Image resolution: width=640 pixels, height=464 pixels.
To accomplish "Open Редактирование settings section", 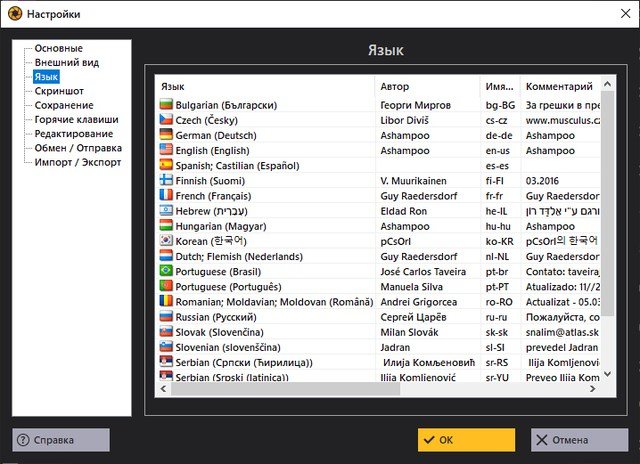I will pyautogui.click(x=73, y=134).
